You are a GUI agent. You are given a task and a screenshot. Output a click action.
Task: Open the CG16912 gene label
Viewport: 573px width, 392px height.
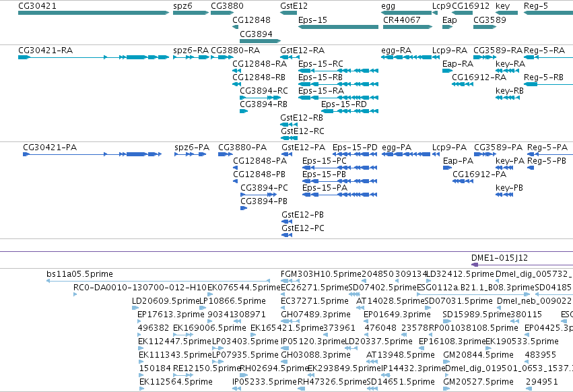[x=471, y=6]
